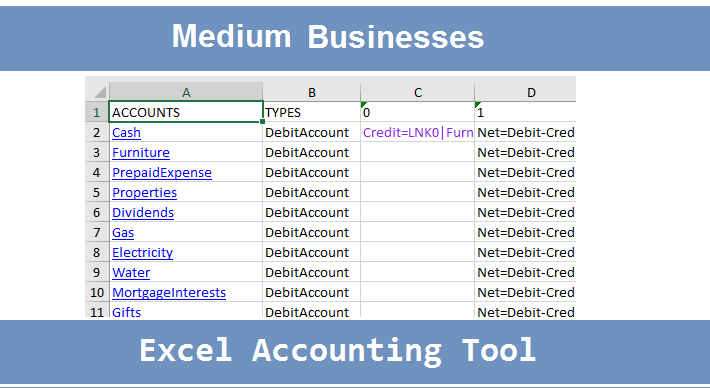Open the MortgageInterests account link
Image resolution: width=710 pixels, height=388 pixels.
(169, 292)
